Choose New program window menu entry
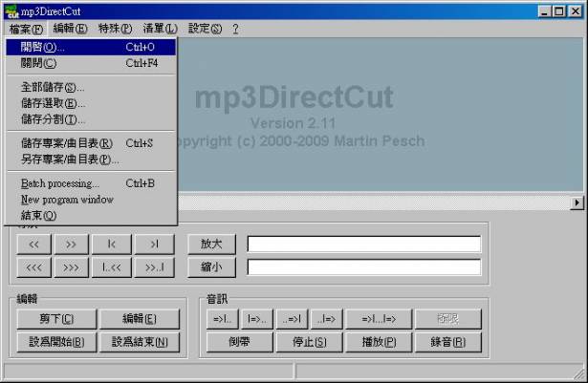The height and width of the screenshot is (383, 588). coord(91,200)
